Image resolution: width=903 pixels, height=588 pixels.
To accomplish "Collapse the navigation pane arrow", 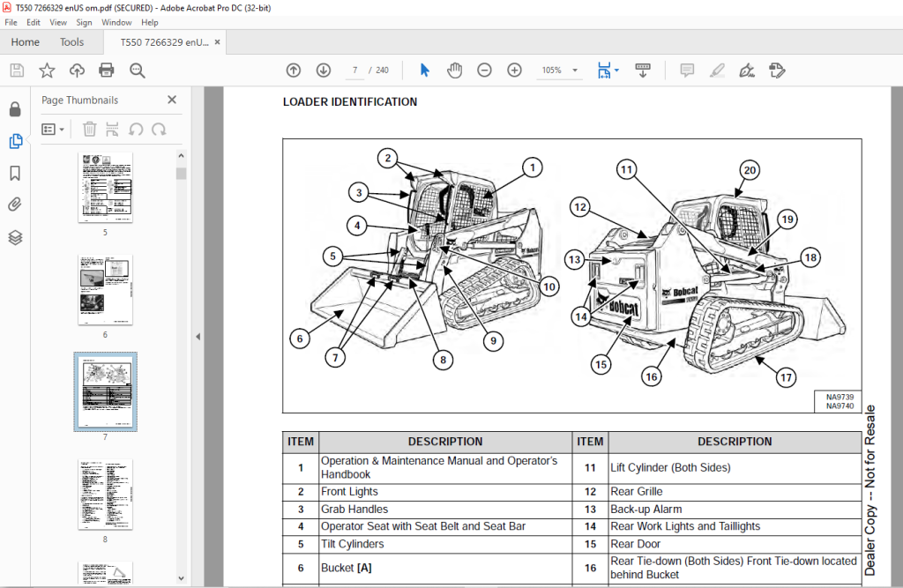I will tap(198, 337).
